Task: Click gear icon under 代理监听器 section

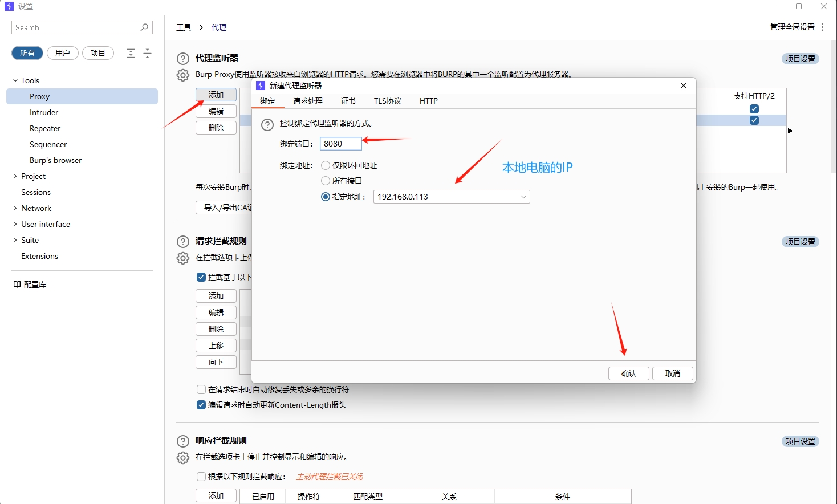Action: pyautogui.click(x=182, y=75)
